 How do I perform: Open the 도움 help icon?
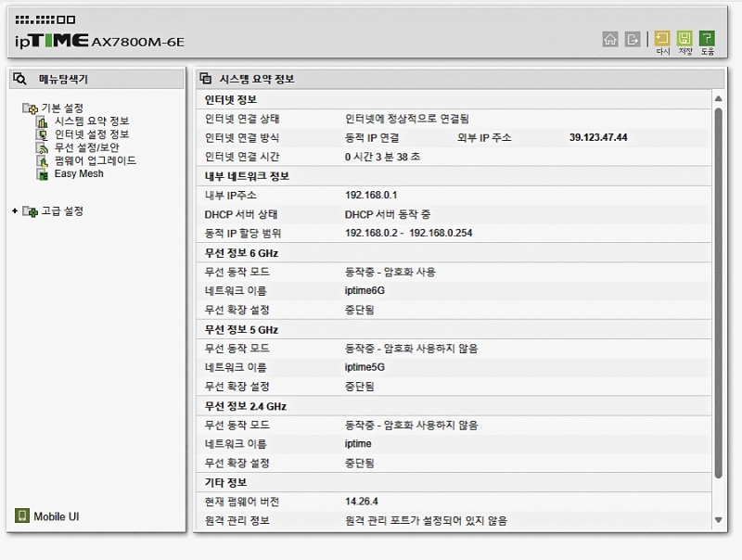707,39
